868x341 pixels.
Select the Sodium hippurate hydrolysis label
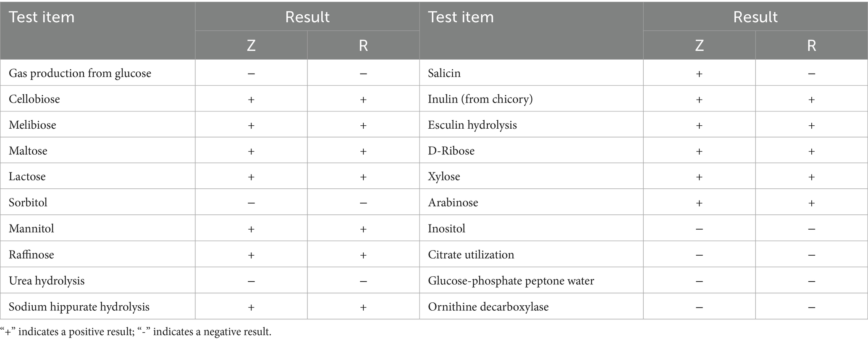click(x=79, y=307)
